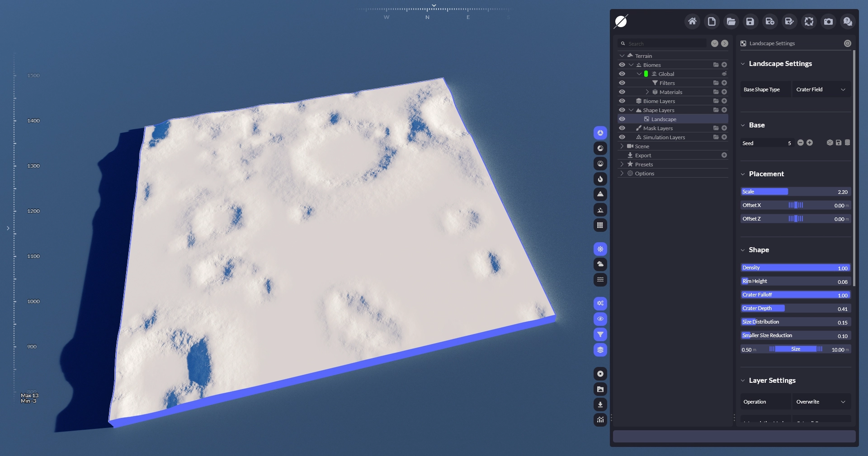Screen dimensions: 868x456
Task: Select Presets in the tree
Action: (644, 165)
